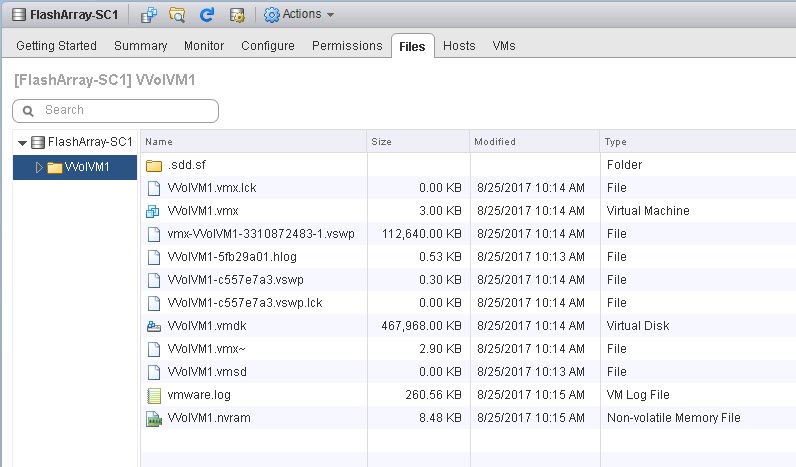Select the VVolVM1.vmx~ file name

click(x=207, y=349)
